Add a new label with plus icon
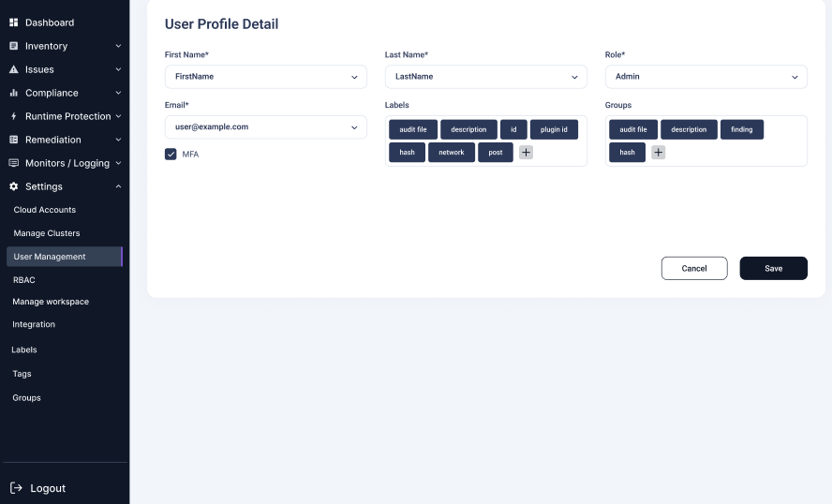Image resolution: width=832 pixels, height=504 pixels. click(526, 153)
